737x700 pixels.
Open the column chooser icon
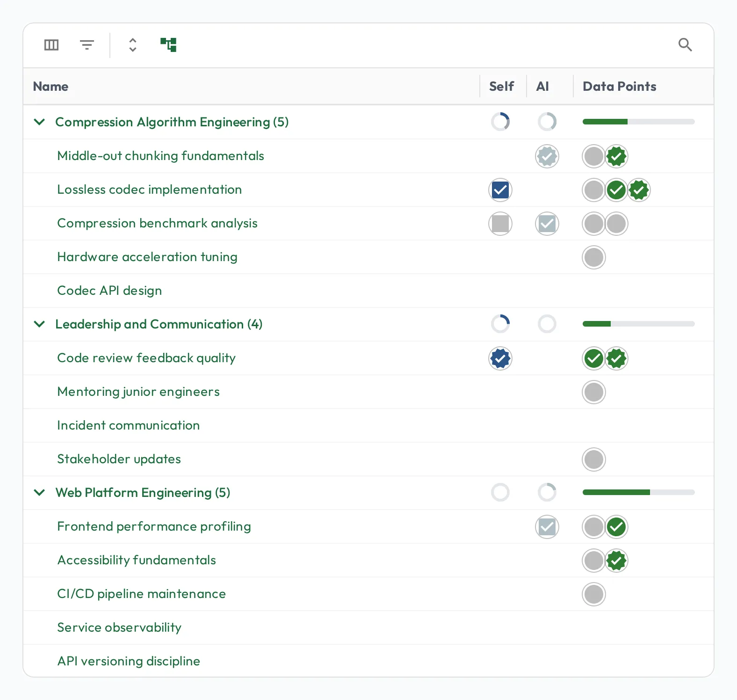pyautogui.click(x=51, y=45)
